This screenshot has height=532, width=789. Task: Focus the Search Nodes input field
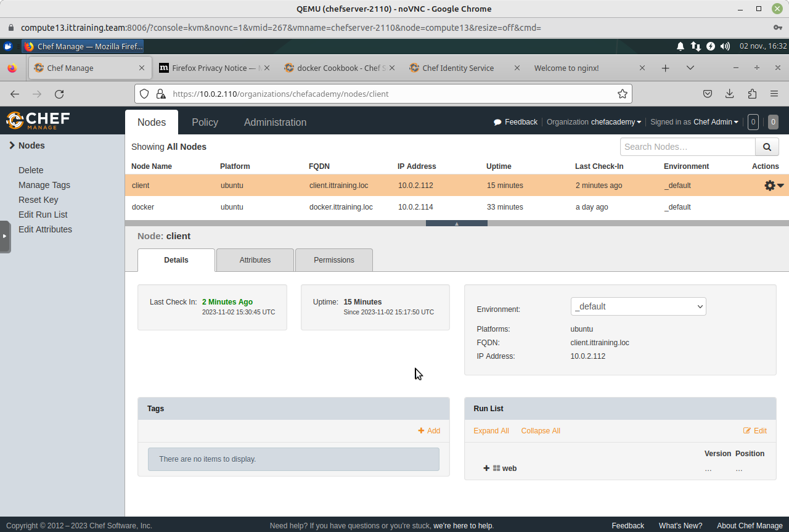(687, 147)
